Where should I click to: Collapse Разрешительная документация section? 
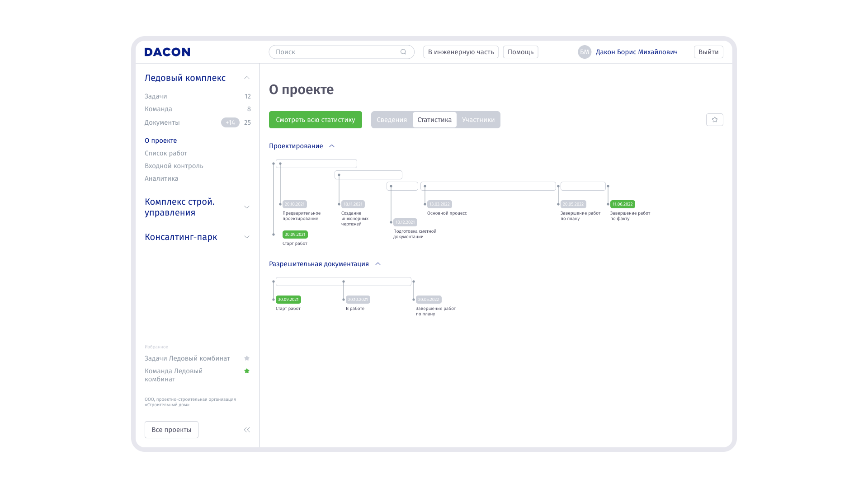click(x=378, y=264)
